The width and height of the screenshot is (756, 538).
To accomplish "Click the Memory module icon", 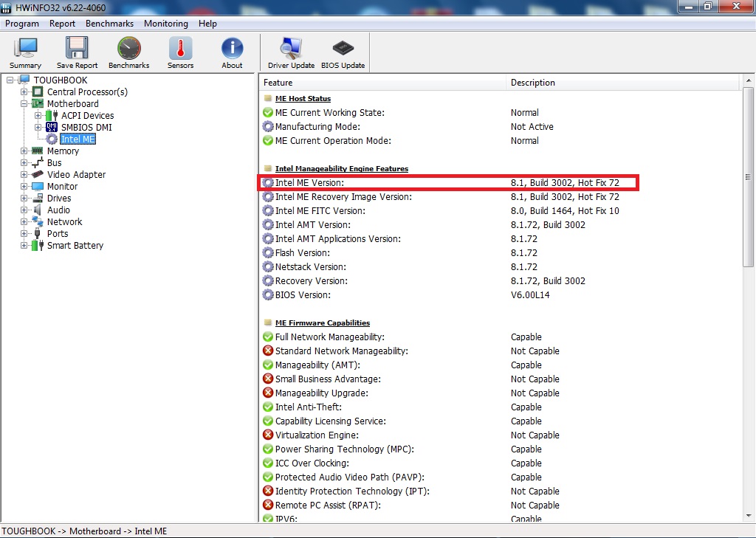I will [38, 151].
